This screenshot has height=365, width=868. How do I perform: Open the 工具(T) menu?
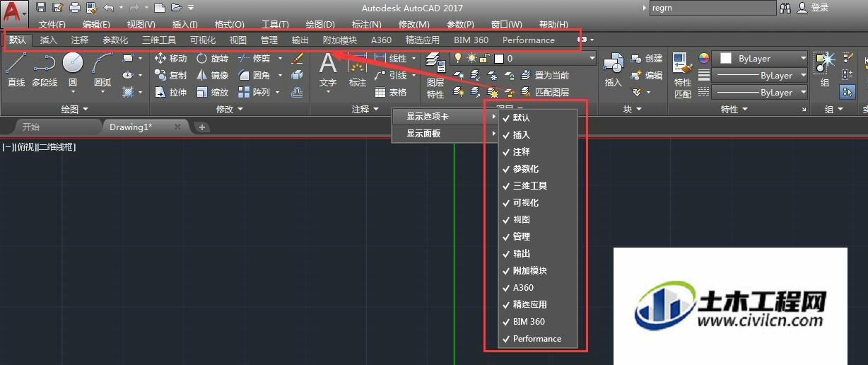coord(275,25)
